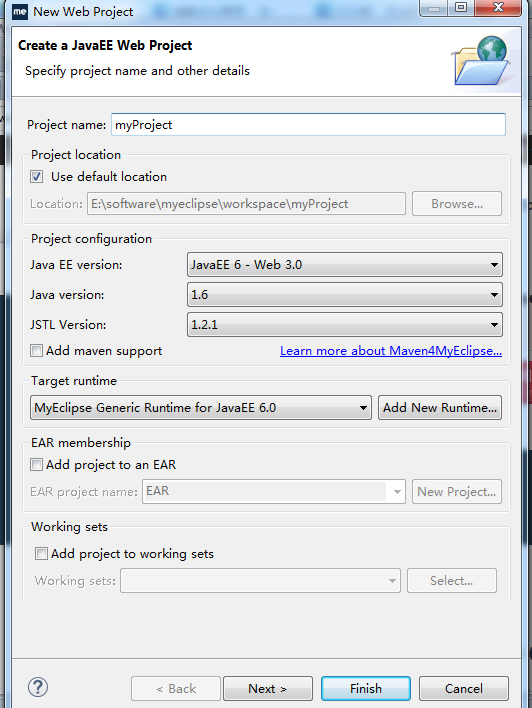
Task: Expand the Java version dropdown
Action: pyautogui.click(x=345, y=295)
